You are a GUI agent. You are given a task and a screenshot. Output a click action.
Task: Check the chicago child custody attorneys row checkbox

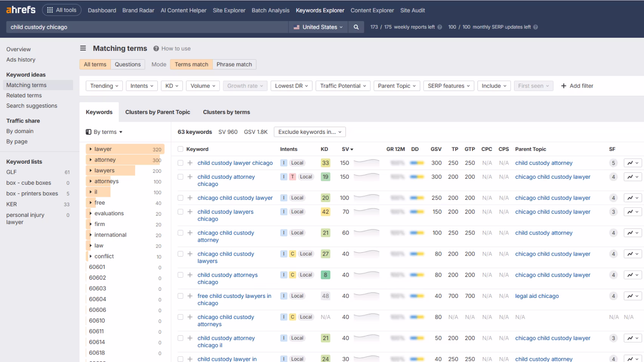coord(180,317)
